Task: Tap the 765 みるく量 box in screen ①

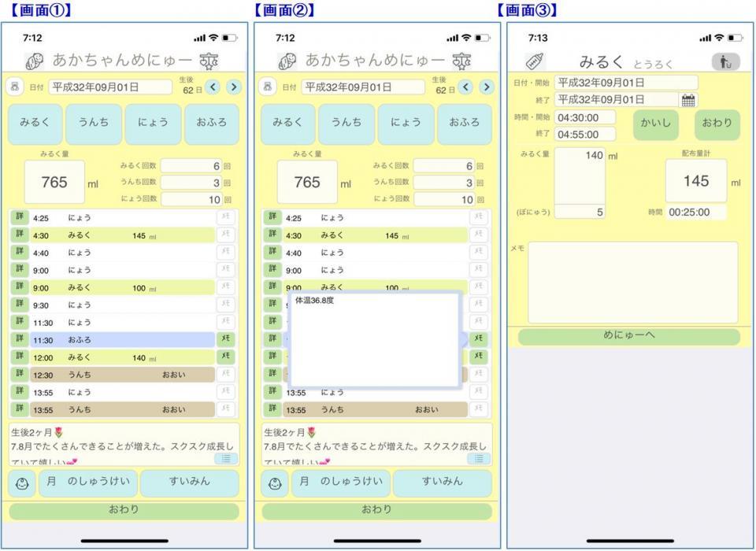Action: pos(54,182)
